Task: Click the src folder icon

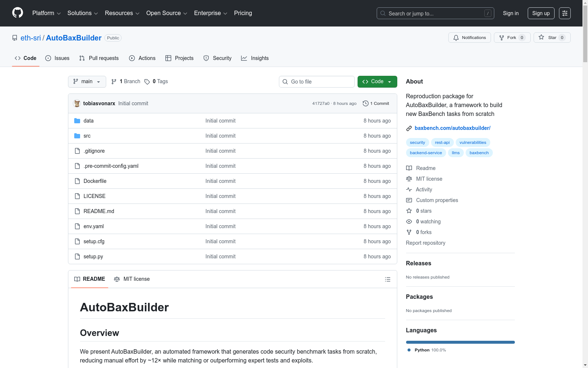Action: pos(77,136)
